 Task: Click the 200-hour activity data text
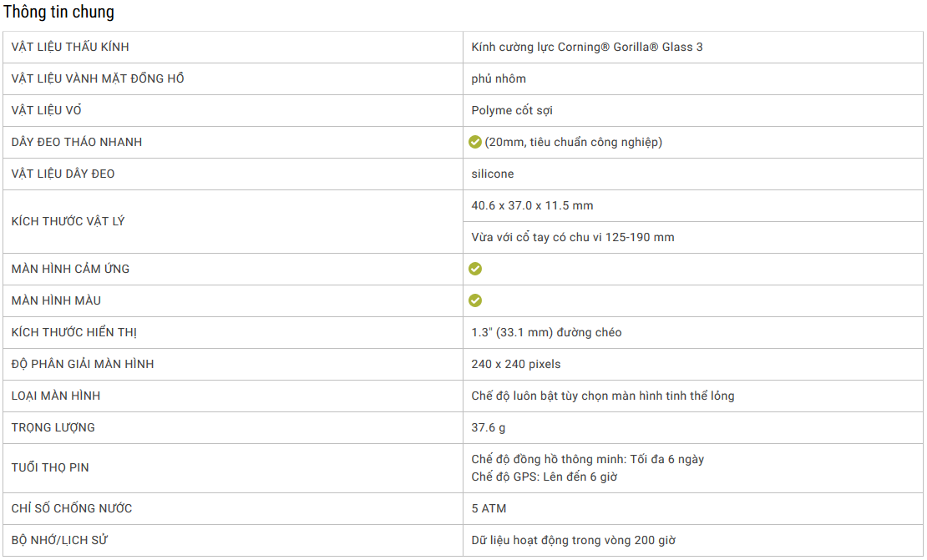574,540
